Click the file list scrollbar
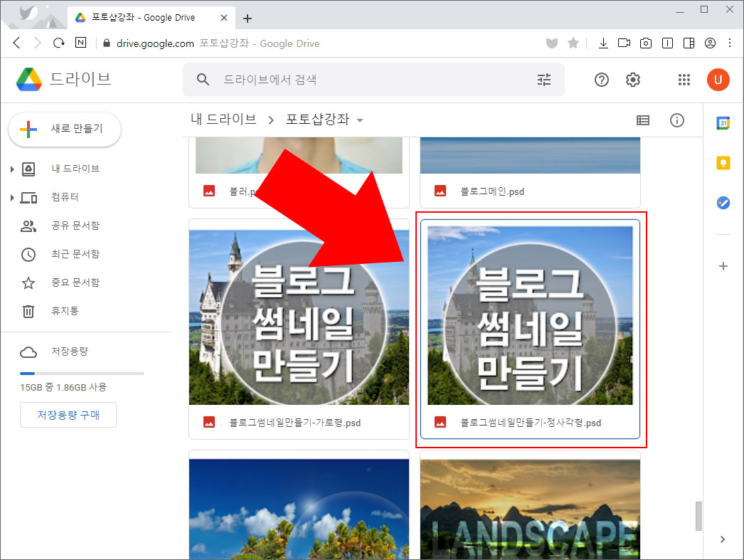 698,517
